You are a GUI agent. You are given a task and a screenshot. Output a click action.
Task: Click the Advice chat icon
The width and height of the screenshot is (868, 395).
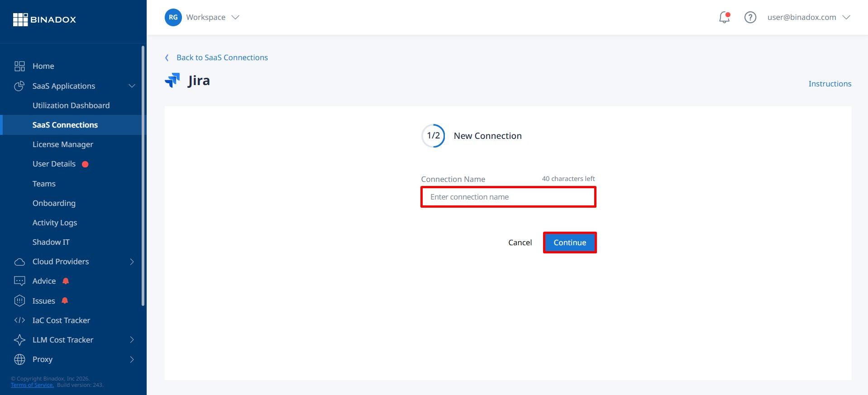(x=19, y=281)
